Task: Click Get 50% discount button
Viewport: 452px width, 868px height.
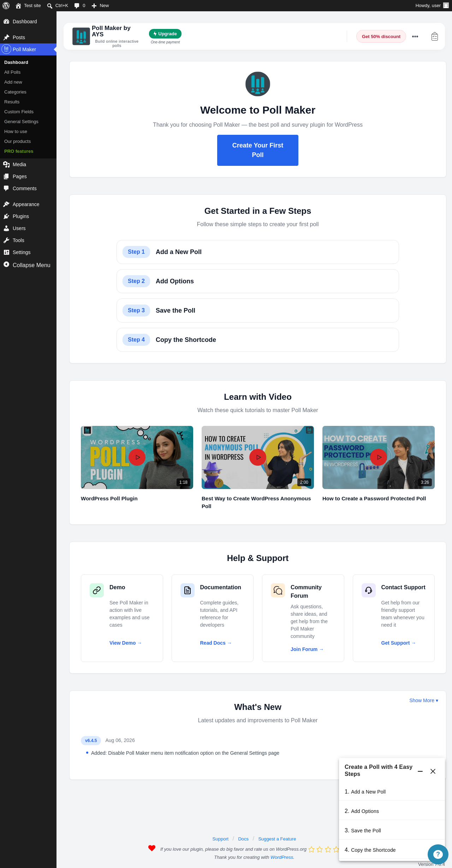Action: coord(381,36)
